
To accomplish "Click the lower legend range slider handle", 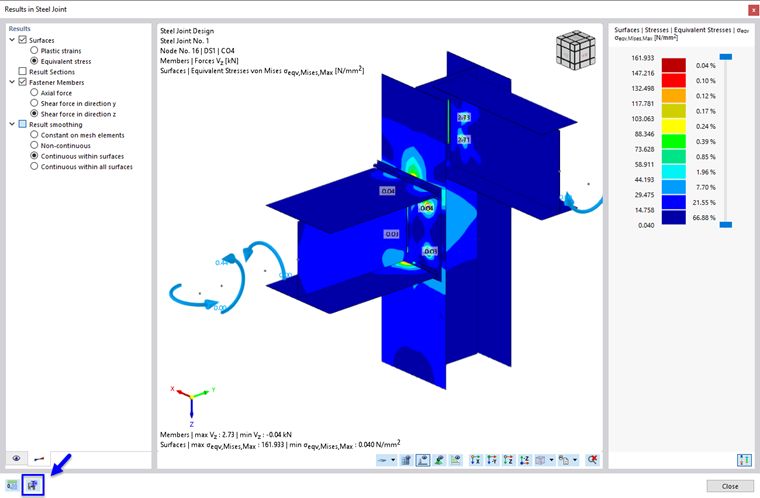I will click(x=726, y=225).
